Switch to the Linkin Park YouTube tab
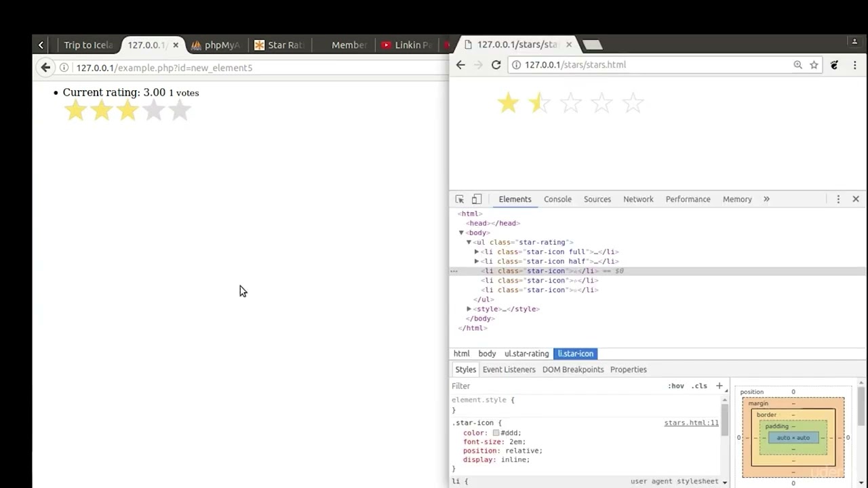This screenshot has width=868, height=488. coord(406,45)
